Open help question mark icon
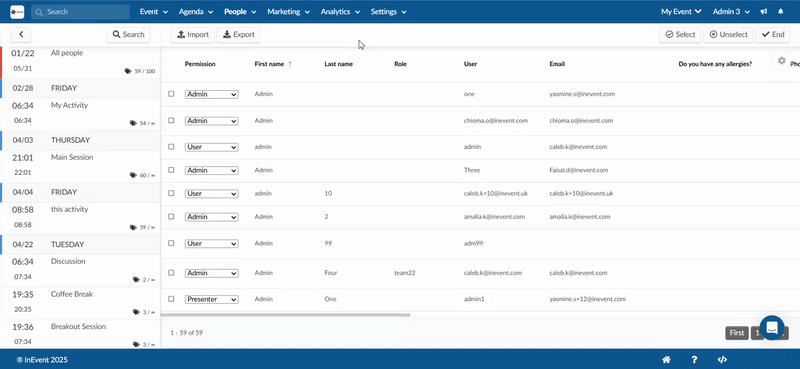800x369 pixels. point(694,359)
